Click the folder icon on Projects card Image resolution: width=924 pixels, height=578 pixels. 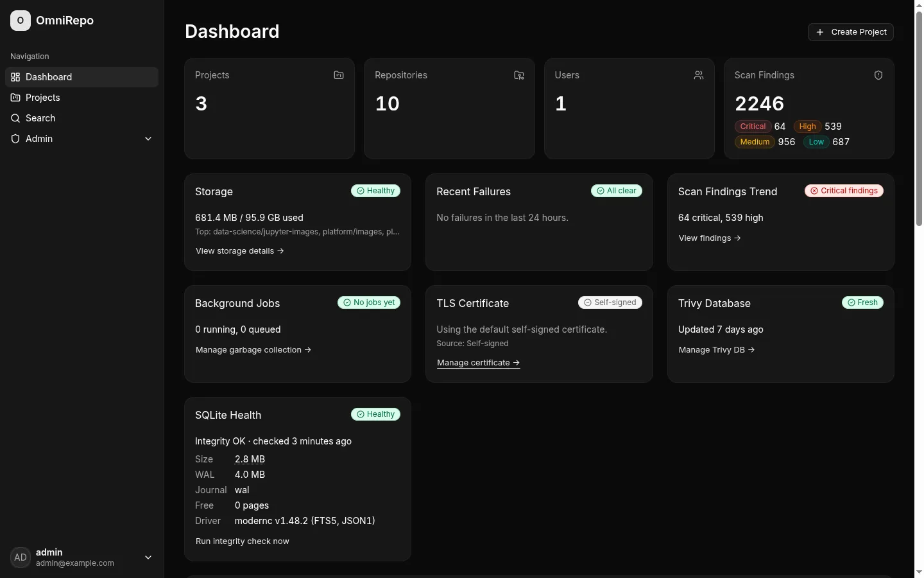pyautogui.click(x=339, y=75)
